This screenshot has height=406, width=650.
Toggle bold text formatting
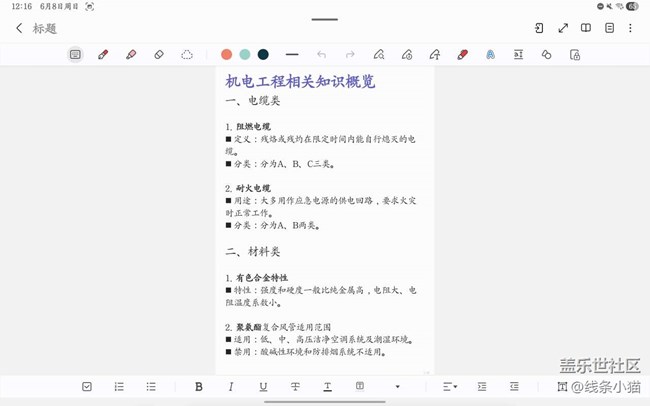(199, 386)
